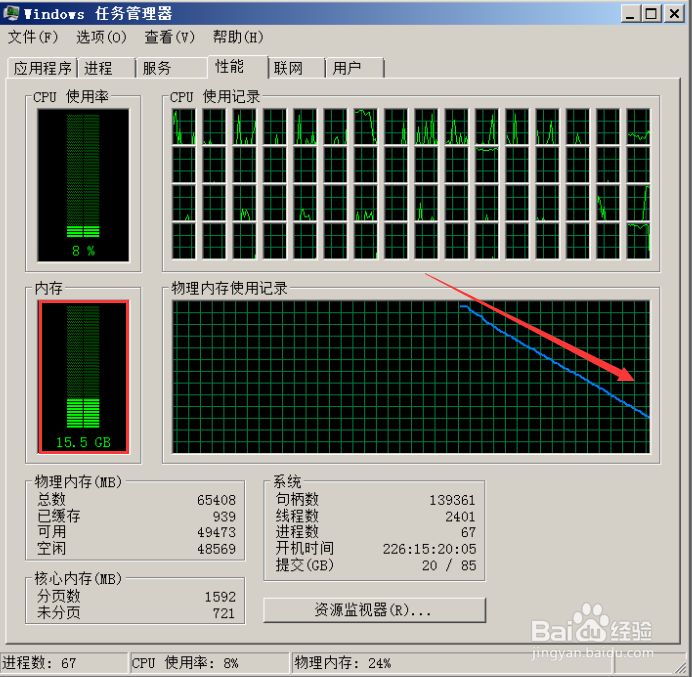
Task: Click the 未分页 value 721
Action: [224, 613]
